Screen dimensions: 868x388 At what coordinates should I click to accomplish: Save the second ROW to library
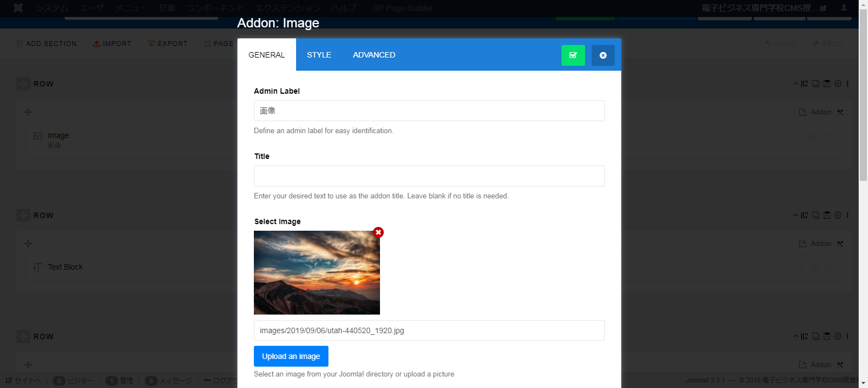(x=827, y=215)
